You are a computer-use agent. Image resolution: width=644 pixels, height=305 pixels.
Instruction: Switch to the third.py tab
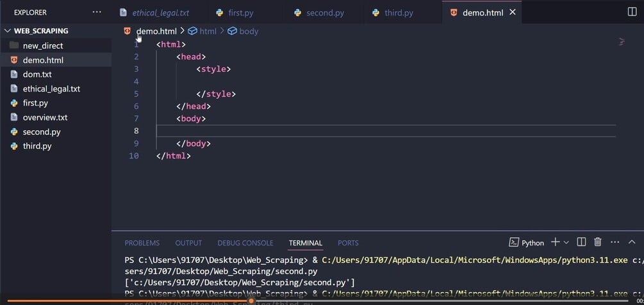coord(399,13)
